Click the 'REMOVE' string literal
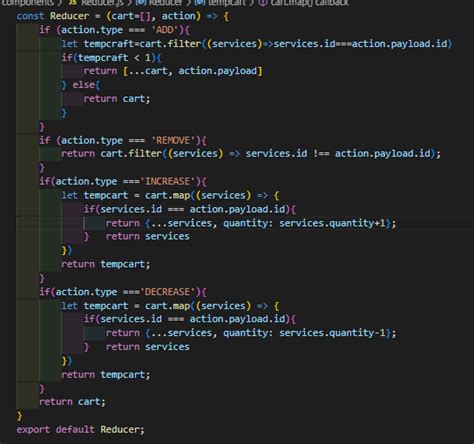The width and height of the screenshot is (474, 444). pyautogui.click(x=173, y=140)
